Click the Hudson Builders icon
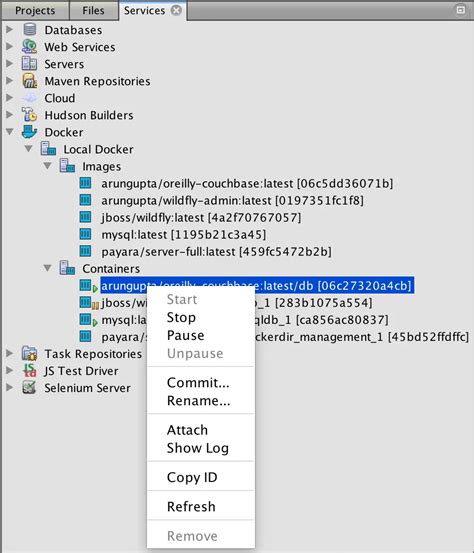The image size is (474, 553). (29, 115)
